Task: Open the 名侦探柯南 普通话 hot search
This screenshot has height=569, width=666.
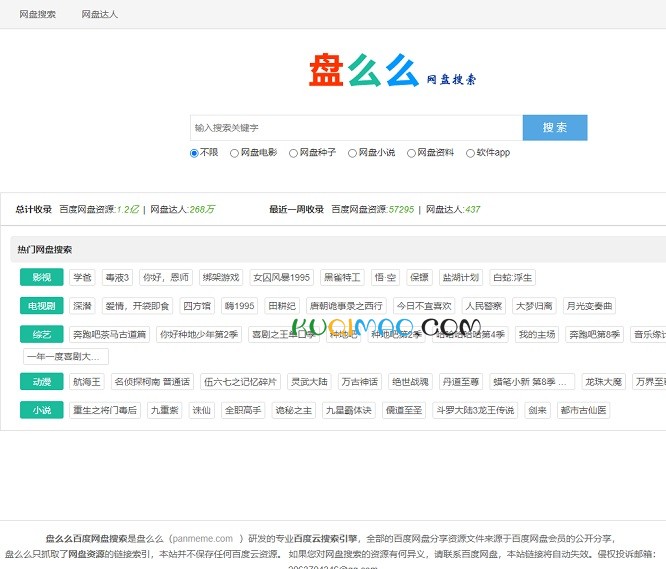Action: coord(152,381)
